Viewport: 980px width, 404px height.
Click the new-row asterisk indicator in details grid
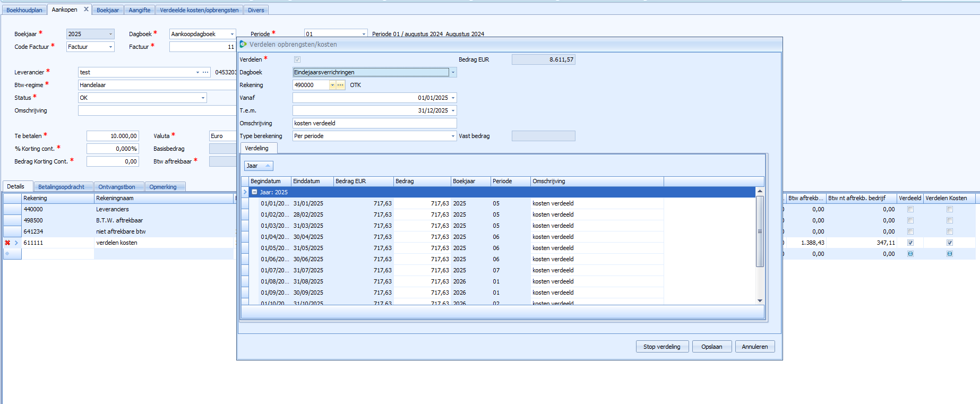(7, 254)
